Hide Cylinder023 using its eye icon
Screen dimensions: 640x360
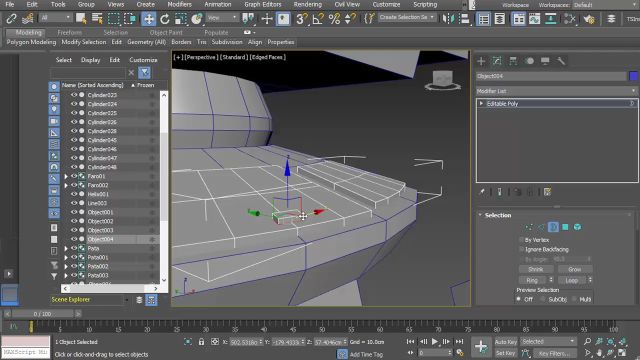(74, 95)
